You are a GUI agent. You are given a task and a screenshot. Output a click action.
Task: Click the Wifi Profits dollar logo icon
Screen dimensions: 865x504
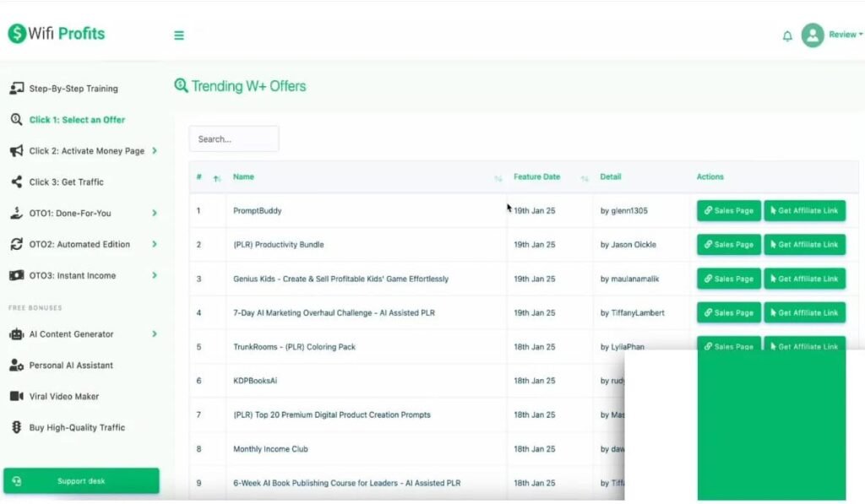click(17, 34)
